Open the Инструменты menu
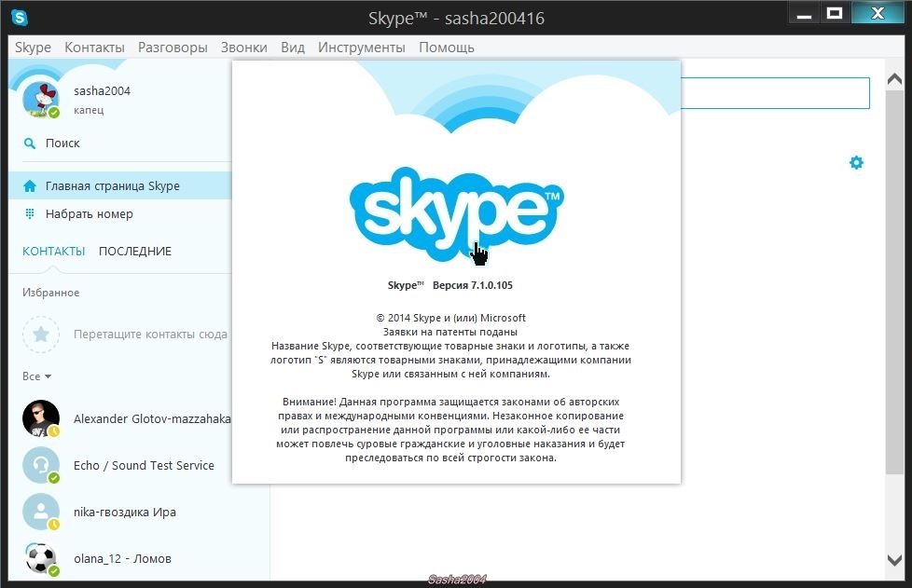Image resolution: width=912 pixels, height=588 pixels. click(361, 48)
